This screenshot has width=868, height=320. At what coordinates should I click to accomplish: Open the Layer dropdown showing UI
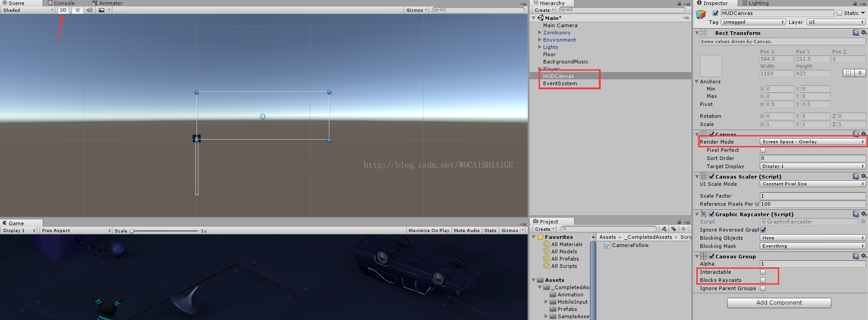(x=836, y=22)
